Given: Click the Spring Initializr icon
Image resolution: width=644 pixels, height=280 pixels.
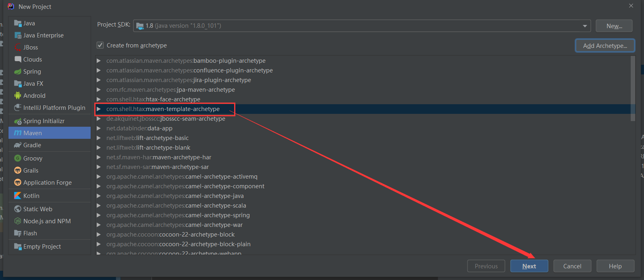Looking at the screenshot, I should point(18,121).
